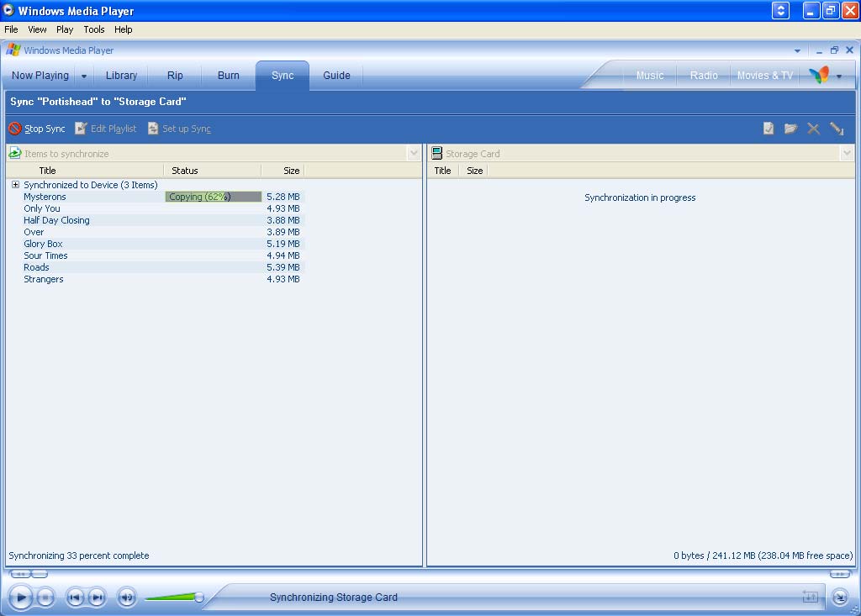Click the fast forward button at bottom right
The image size is (861, 616).
pyautogui.click(x=840, y=574)
